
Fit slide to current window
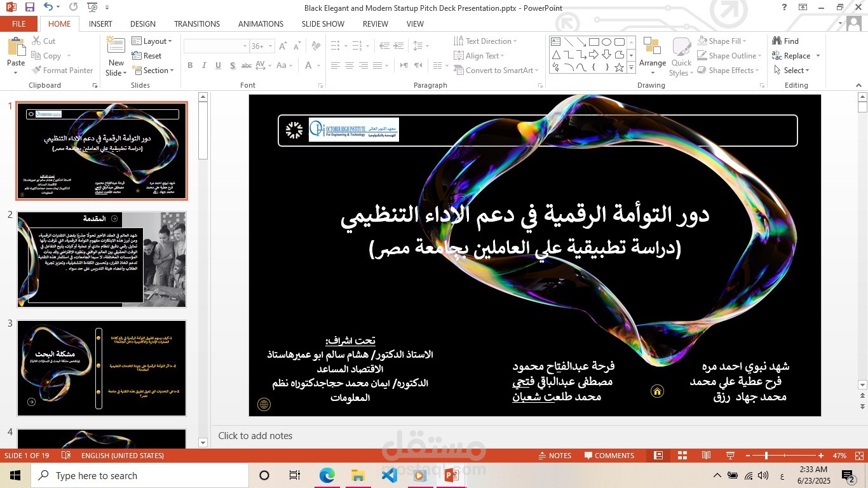[x=858, y=456]
